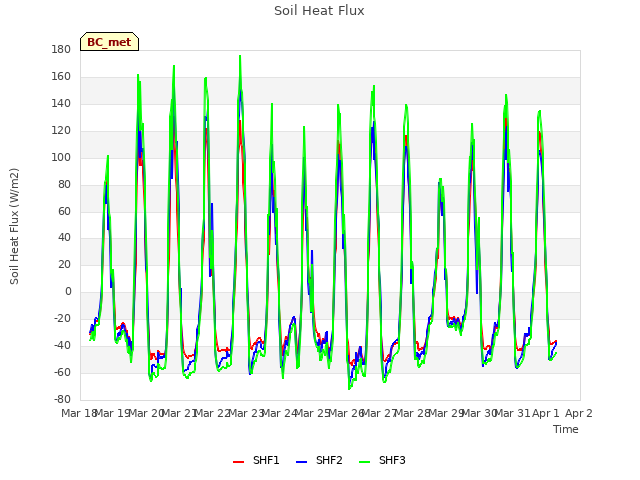The height and width of the screenshot is (480, 640).
Task: Click the 100 y-axis tick label
Action: (x=61, y=158)
